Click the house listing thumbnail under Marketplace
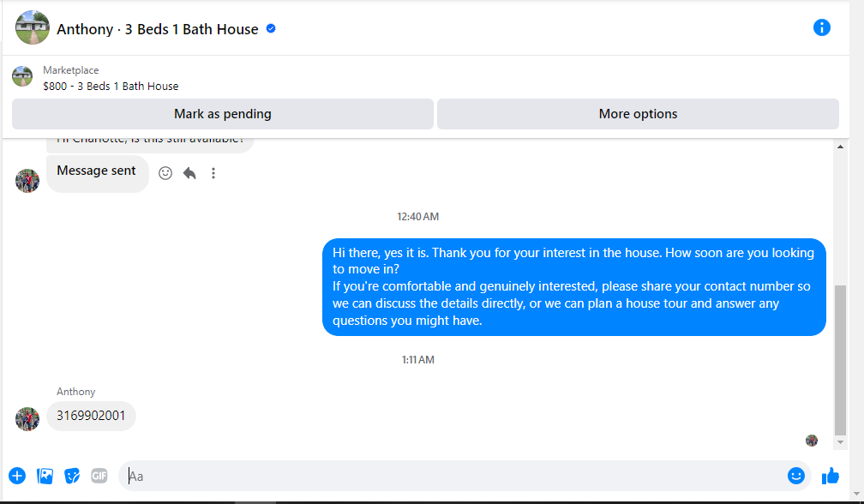The image size is (864, 504). [x=22, y=76]
